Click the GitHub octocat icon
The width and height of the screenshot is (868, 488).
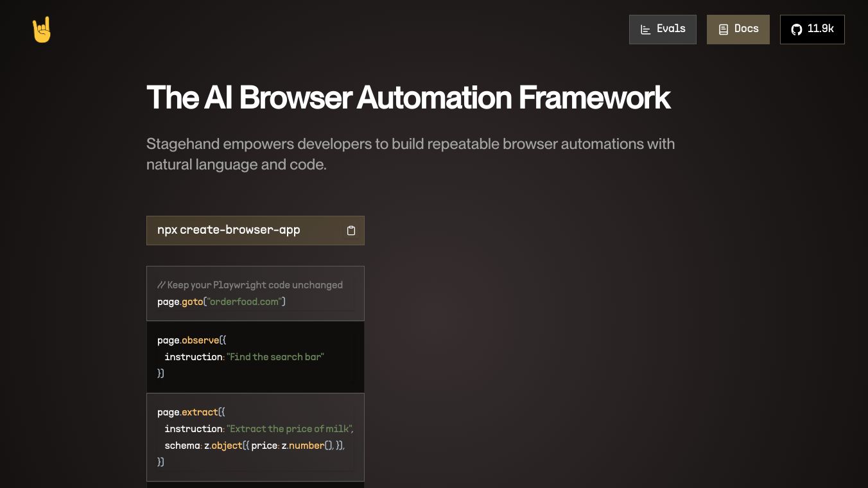coord(797,30)
